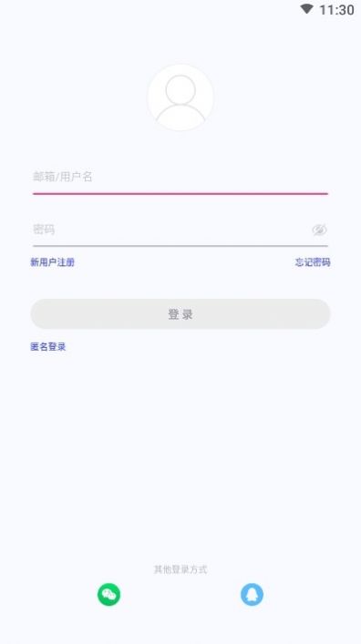Sign in with the blue QQ penguin icon

[252, 594]
